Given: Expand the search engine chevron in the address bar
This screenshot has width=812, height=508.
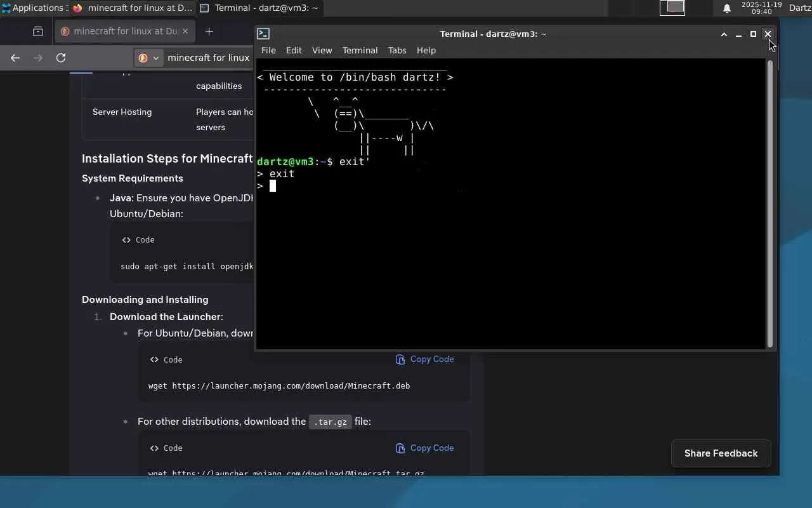Looking at the screenshot, I should (x=155, y=58).
